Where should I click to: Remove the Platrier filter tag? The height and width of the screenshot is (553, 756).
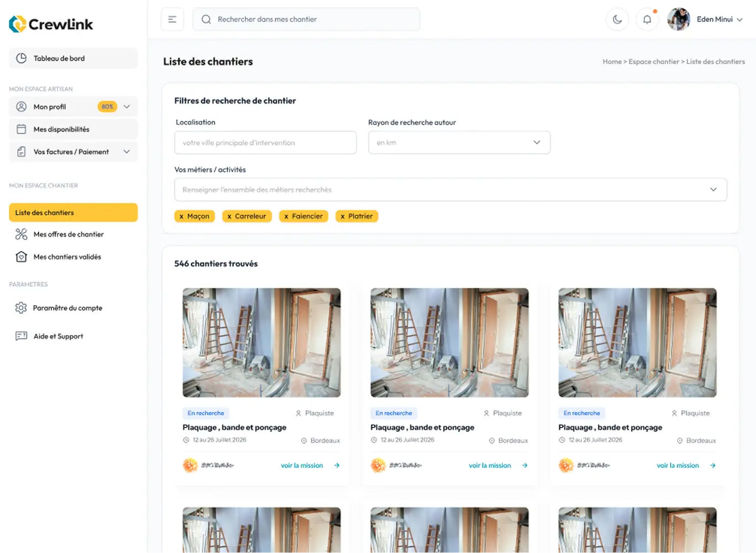pyautogui.click(x=343, y=216)
